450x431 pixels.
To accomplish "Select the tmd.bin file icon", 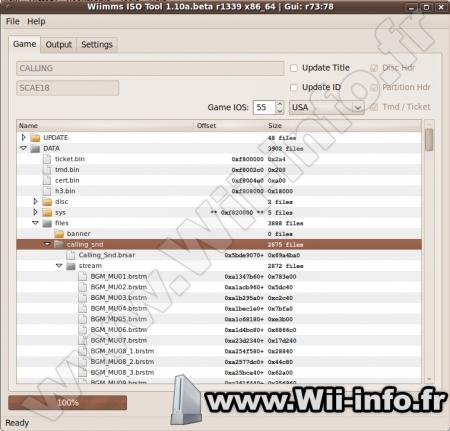I will [x=47, y=170].
